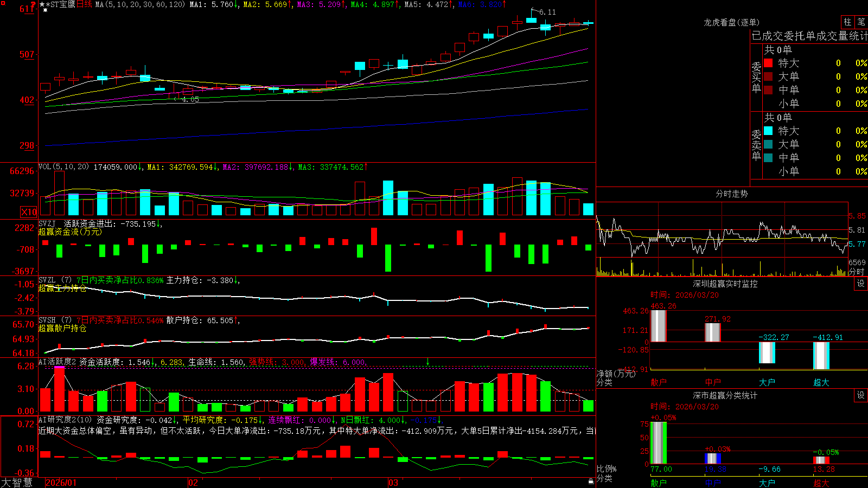Click SVZL indicator name
The image size is (868, 488).
tap(47, 280)
